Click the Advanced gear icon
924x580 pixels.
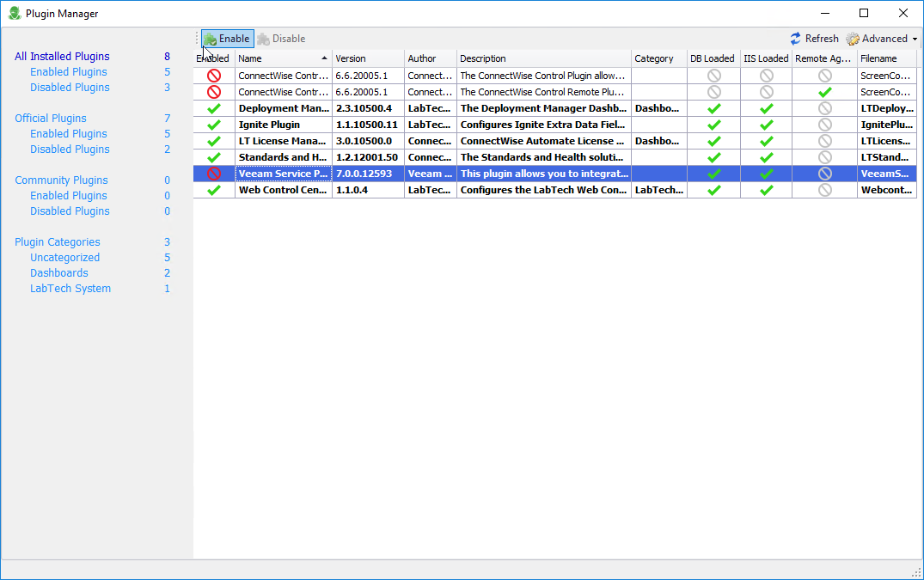(x=852, y=38)
